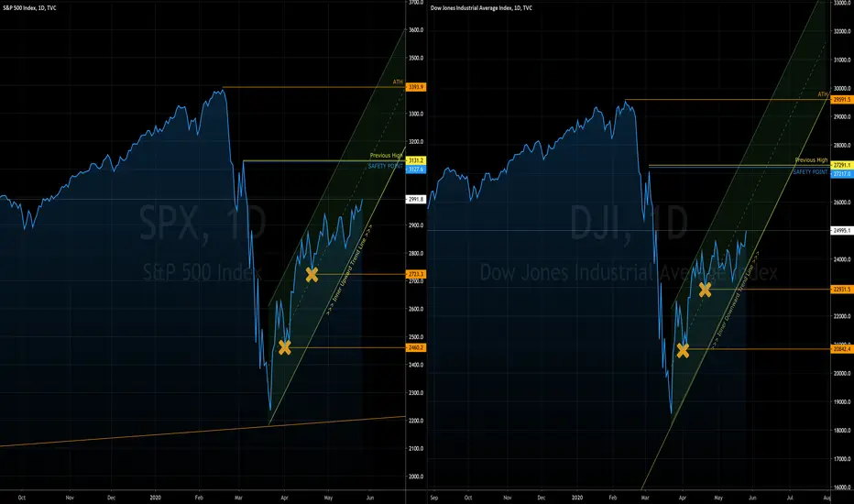
Task: Select the yellow 3131.2 price tag
Action: (x=416, y=160)
